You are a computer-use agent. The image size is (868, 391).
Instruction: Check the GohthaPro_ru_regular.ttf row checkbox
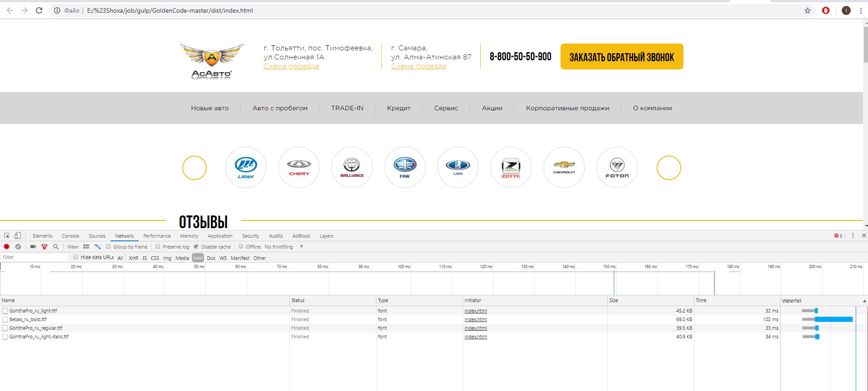point(5,328)
